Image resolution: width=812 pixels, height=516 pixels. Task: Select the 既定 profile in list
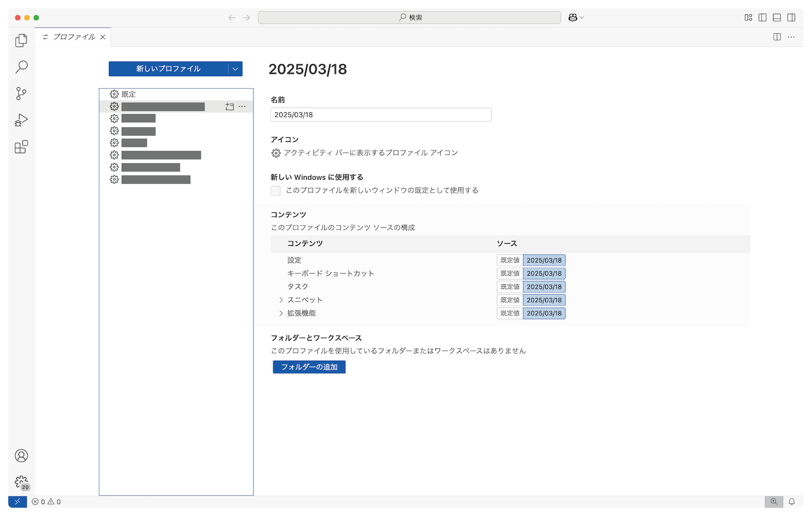(x=129, y=94)
